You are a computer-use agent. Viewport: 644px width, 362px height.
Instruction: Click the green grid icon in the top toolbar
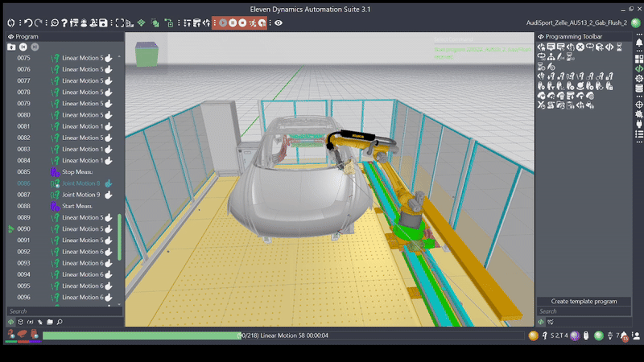(142, 23)
